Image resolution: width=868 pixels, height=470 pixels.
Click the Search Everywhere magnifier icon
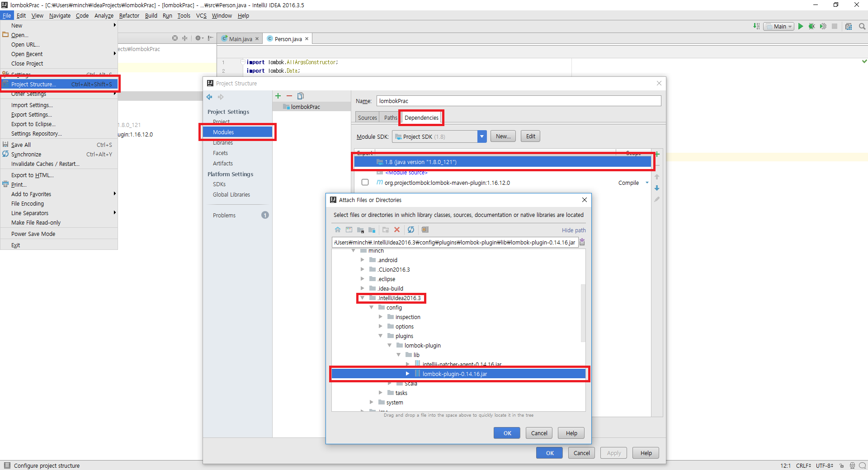pos(862,26)
